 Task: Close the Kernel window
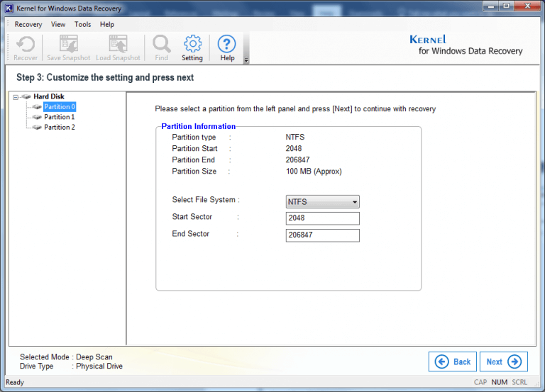tap(527, 6)
